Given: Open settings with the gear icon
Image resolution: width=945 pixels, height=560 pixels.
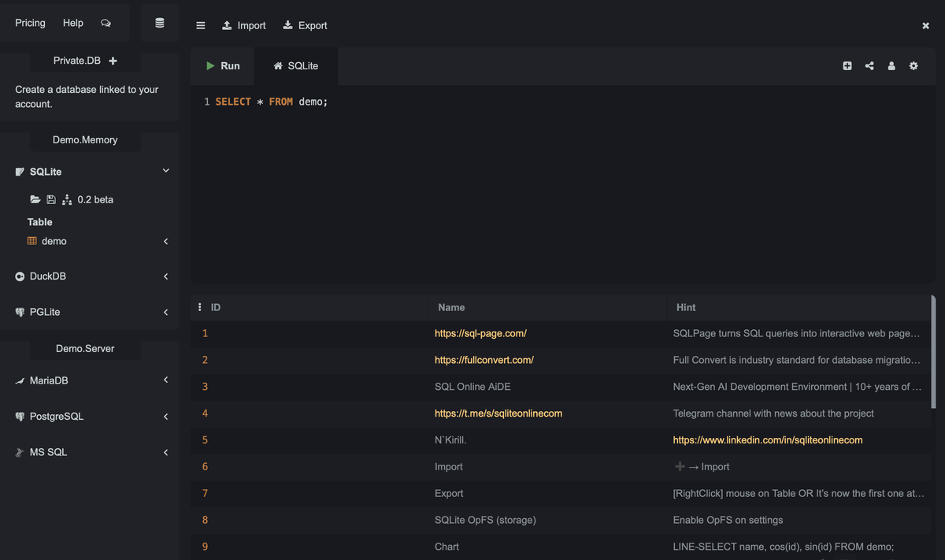Looking at the screenshot, I should (913, 66).
